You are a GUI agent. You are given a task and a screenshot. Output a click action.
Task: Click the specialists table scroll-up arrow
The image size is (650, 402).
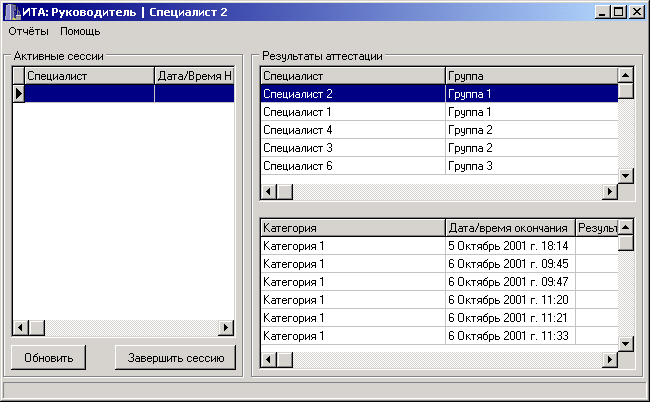(x=626, y=75)
